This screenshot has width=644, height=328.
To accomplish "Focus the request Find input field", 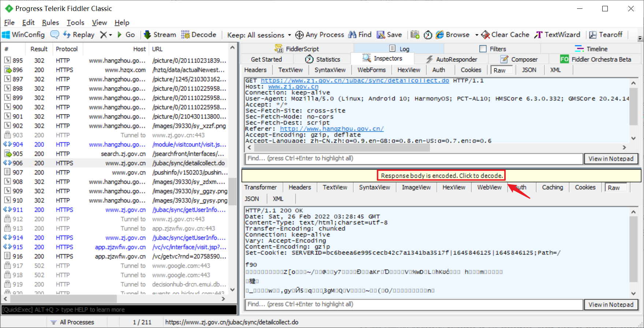I will (413, 158).
